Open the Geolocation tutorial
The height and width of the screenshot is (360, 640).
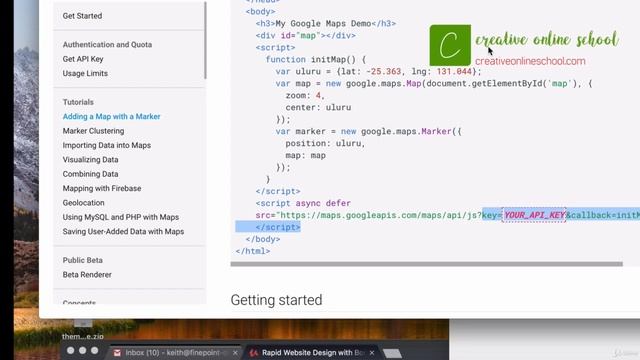point(83,203)
